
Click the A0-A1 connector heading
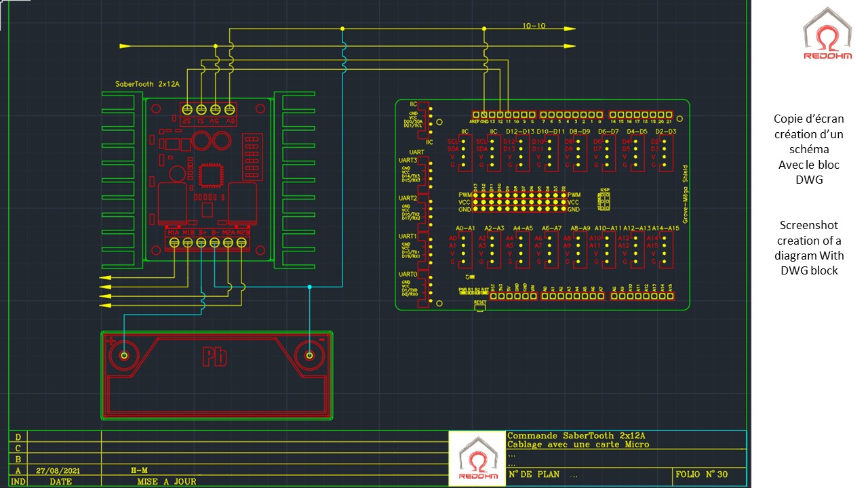[465, 228]
